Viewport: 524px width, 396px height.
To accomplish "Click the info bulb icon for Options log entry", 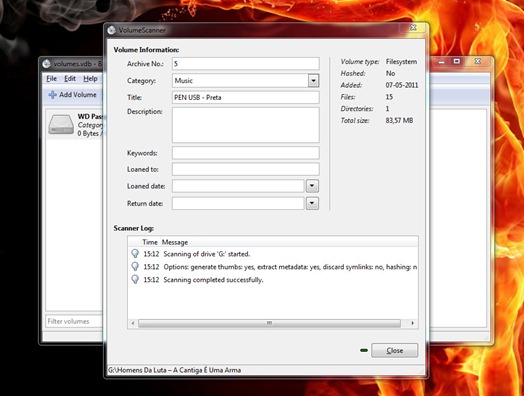I will pos(135,267).
